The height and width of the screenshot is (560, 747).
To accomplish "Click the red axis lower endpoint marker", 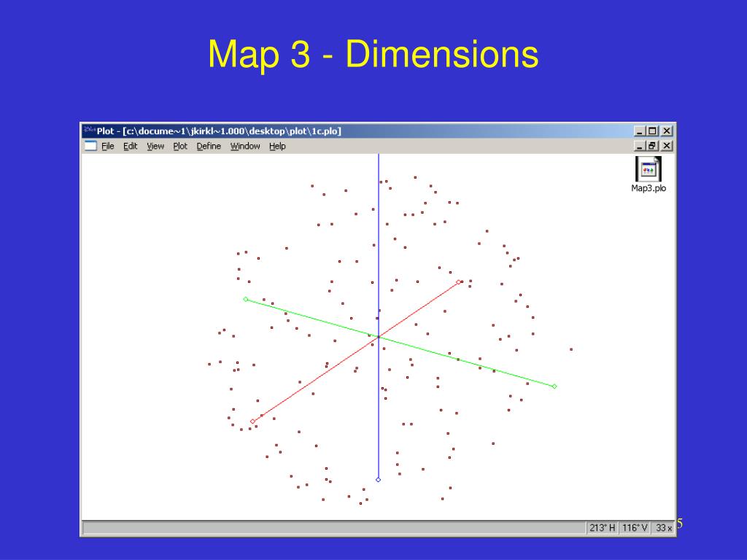I will click(252, 421).
